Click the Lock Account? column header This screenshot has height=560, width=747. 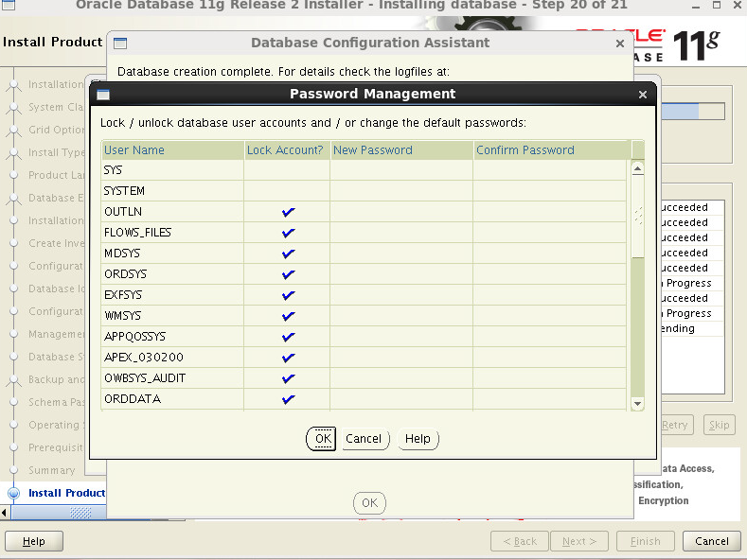click(x=287, y=150)
